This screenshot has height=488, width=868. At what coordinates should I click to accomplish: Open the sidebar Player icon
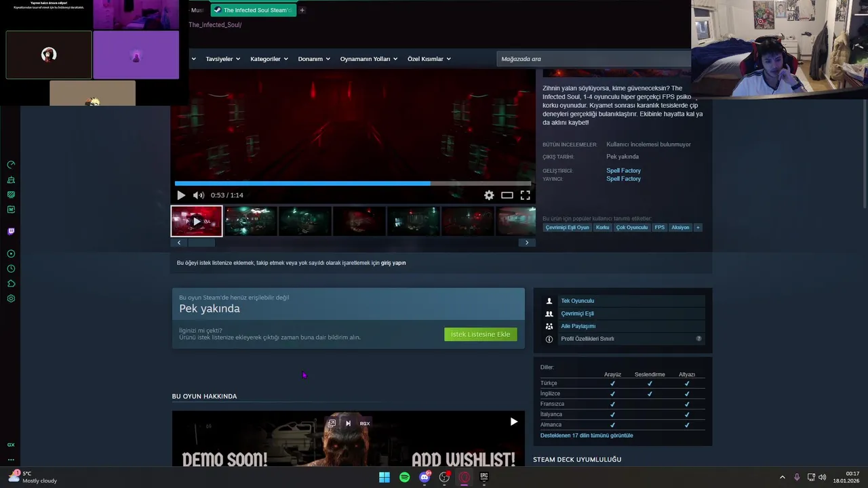tap(11, 253)
